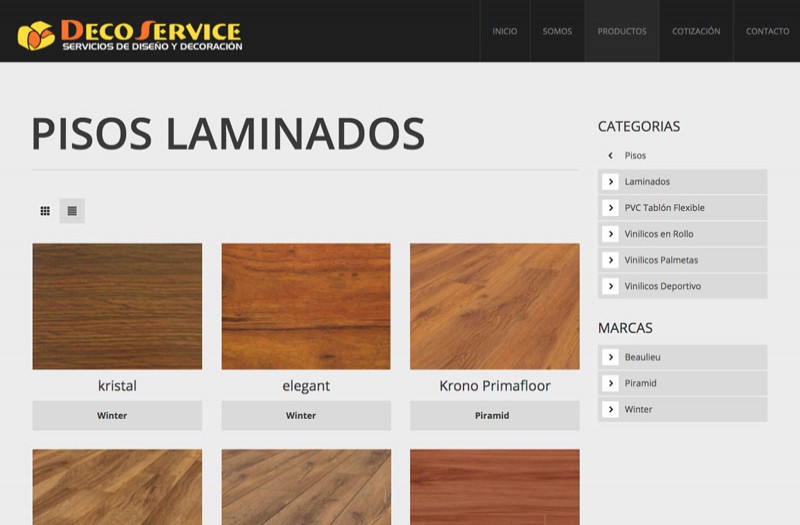The image size is (800, 525).
Task: Filter by the Piramid brand text
Action: pyautogui.click(x=640, y=383)
